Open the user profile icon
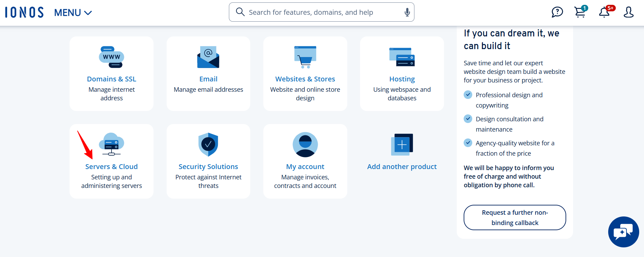This screenshot has width=644, height=257. [629, 12]
